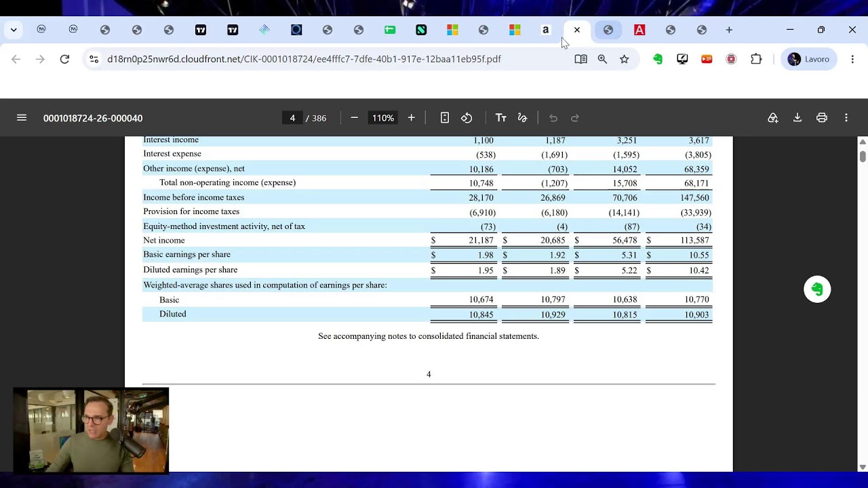Bookmark this page with the star icon
The width and height of the screenshot is (868, 488).
coord(624,59)
